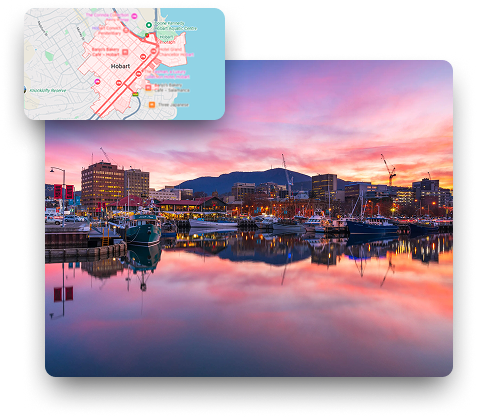Click the "Knocklofty Reserve" green label

[47, 90]
